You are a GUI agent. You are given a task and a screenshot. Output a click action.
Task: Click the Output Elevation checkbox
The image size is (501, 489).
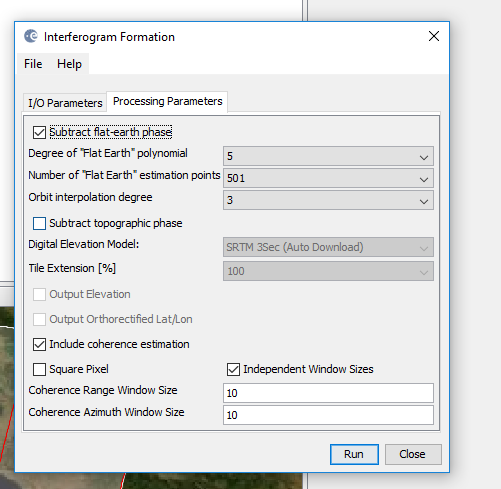pos(39,294)
